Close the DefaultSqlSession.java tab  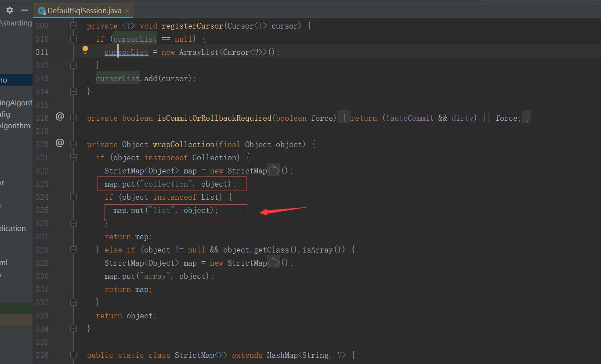[127, 10]
